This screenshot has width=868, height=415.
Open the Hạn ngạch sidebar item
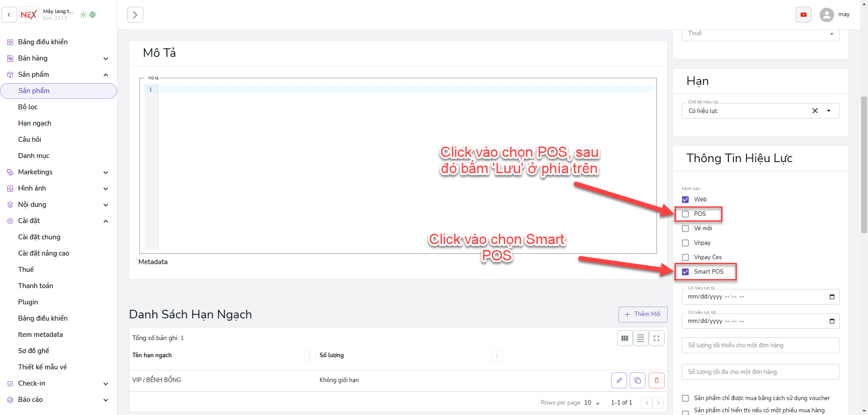pyautogui.click(x=35, y=123)
